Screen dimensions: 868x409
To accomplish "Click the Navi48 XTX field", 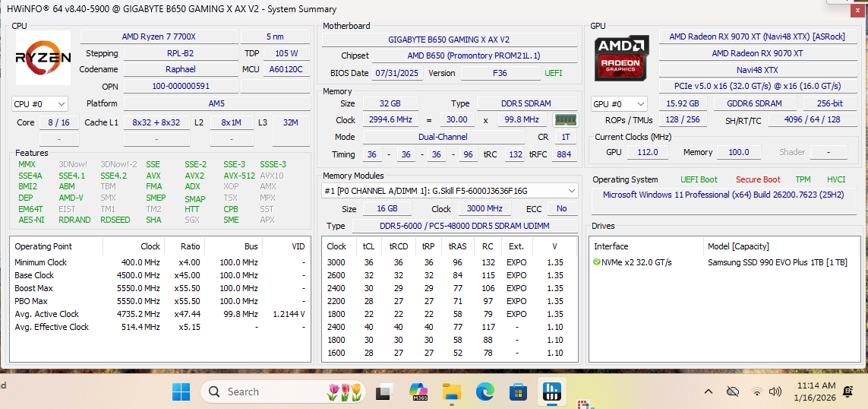I will pyautogui.click(x=756, y=70).
